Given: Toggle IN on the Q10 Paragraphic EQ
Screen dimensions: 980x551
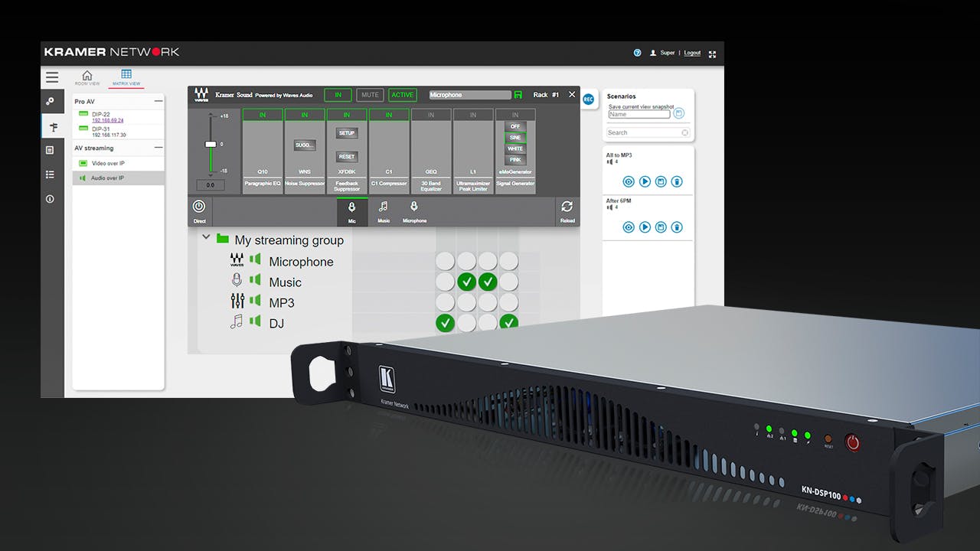Looking at the screenshot, I should [263, 115].
